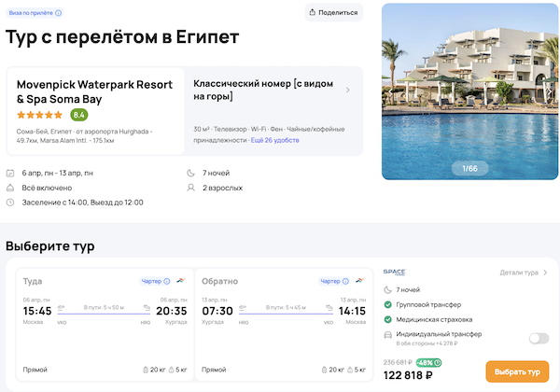Click the «Выбрать тур» orange button
The height and width of the screenshot is (392, 560).
pos(517,371)
